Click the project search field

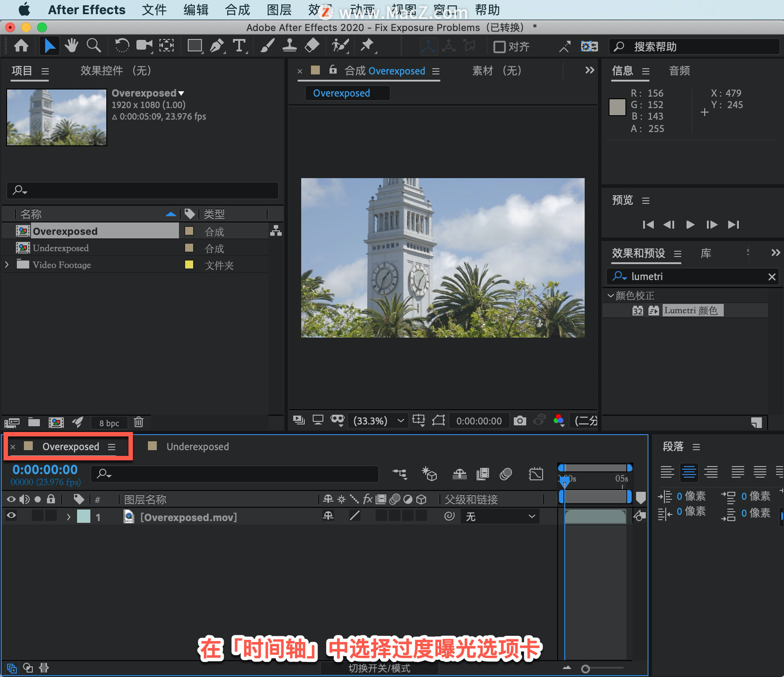tap(143, 191)
